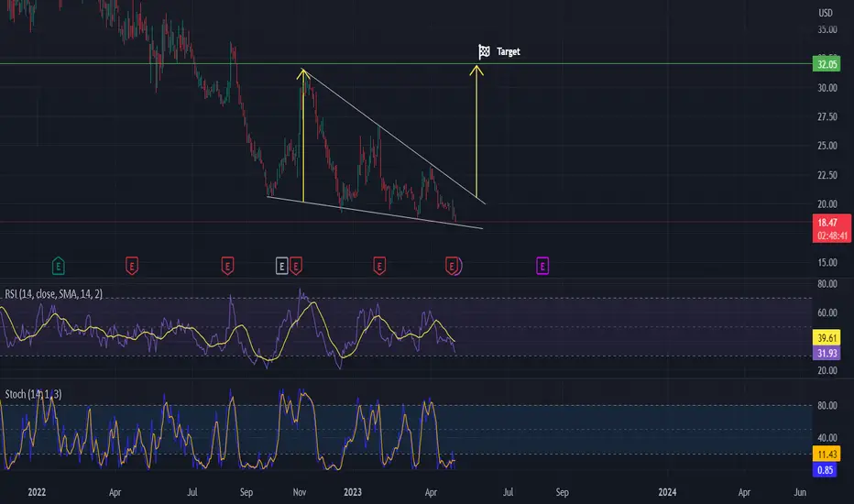The height and width of the screenshot is (504, 854).
Task: Click the checkered Target flag icon
Action: pos(484,51)
